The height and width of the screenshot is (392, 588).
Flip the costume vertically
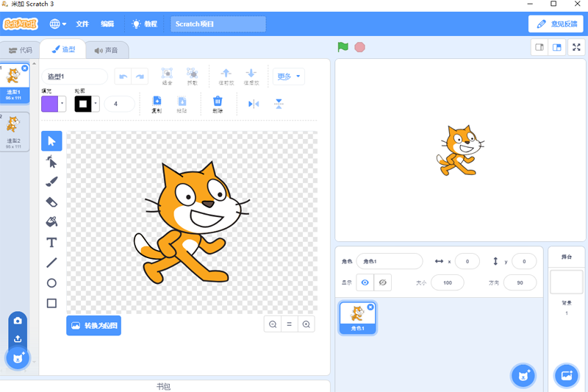[x=279, y=104]
